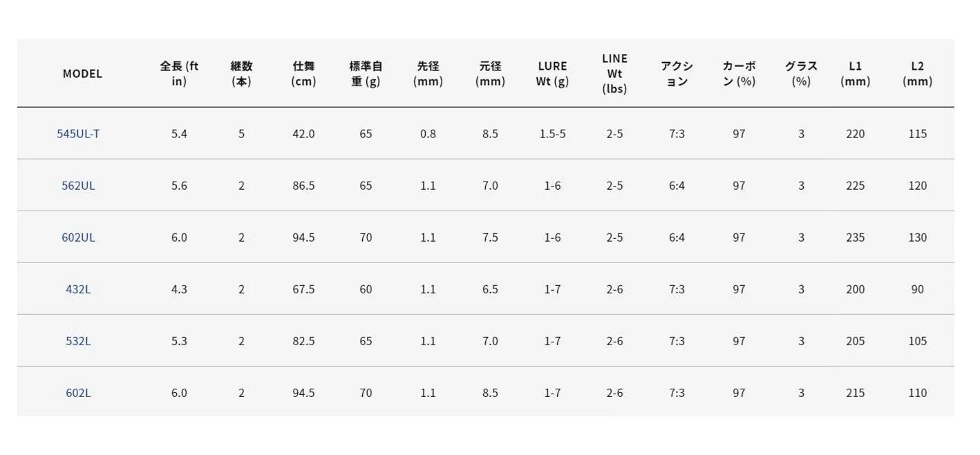Screen dimensions: 980x455
Task: Click the 標準自重 (g) column header
Action: (x=366, y=74)
